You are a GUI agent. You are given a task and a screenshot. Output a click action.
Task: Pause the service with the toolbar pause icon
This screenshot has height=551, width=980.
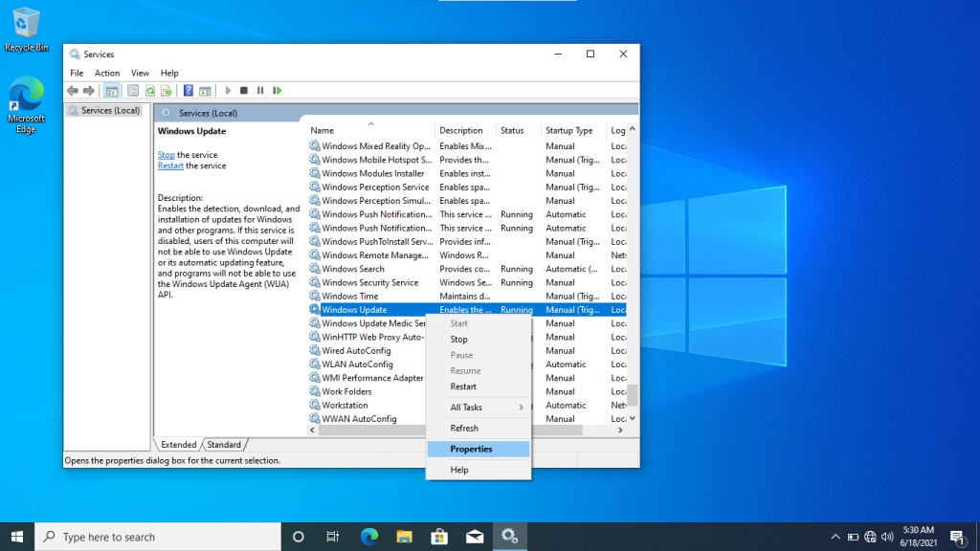[260, 91]
